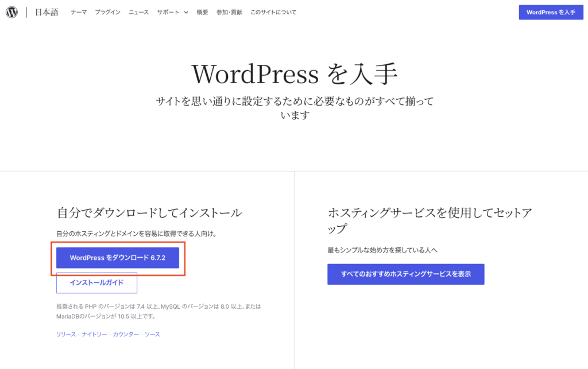
Task: Visit the カウンター link
Action: (126, 335)
